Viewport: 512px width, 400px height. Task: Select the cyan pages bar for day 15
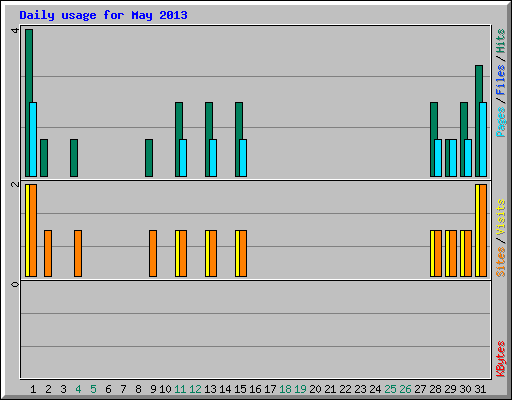243,158
